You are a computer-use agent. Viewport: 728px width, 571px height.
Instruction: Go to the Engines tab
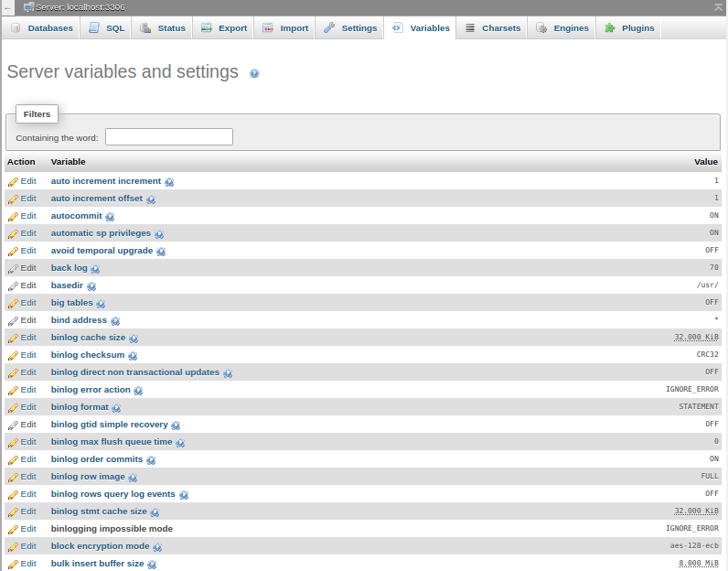coord(562,28)
